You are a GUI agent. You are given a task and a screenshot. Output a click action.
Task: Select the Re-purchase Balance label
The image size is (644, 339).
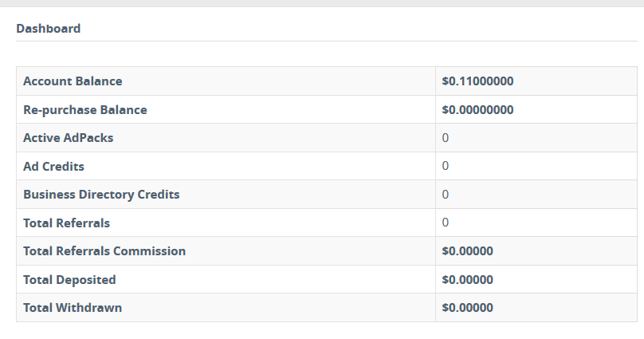[x=85, y=110]
